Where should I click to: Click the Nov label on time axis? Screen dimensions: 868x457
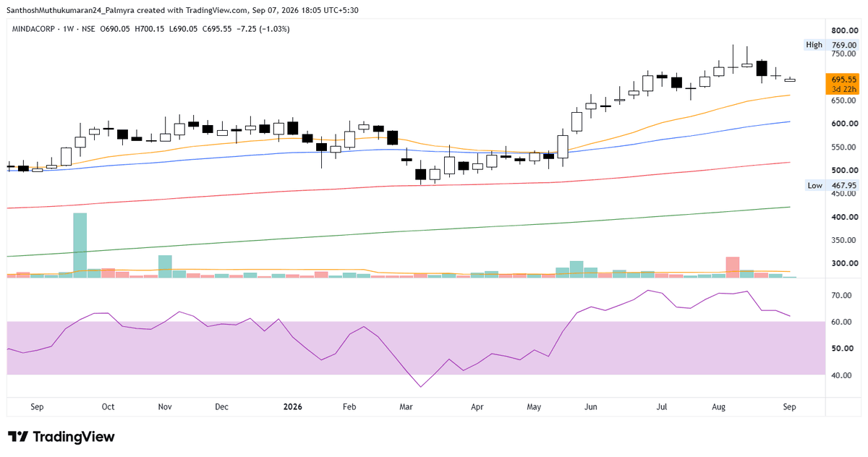[x=164, y=407]
